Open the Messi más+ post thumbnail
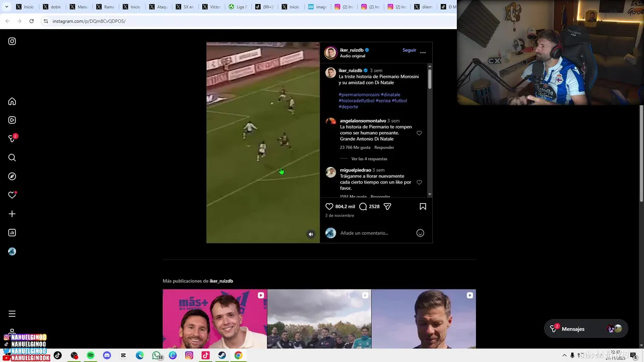This screenshot has width=644, height=362. (x=215, y=319)
